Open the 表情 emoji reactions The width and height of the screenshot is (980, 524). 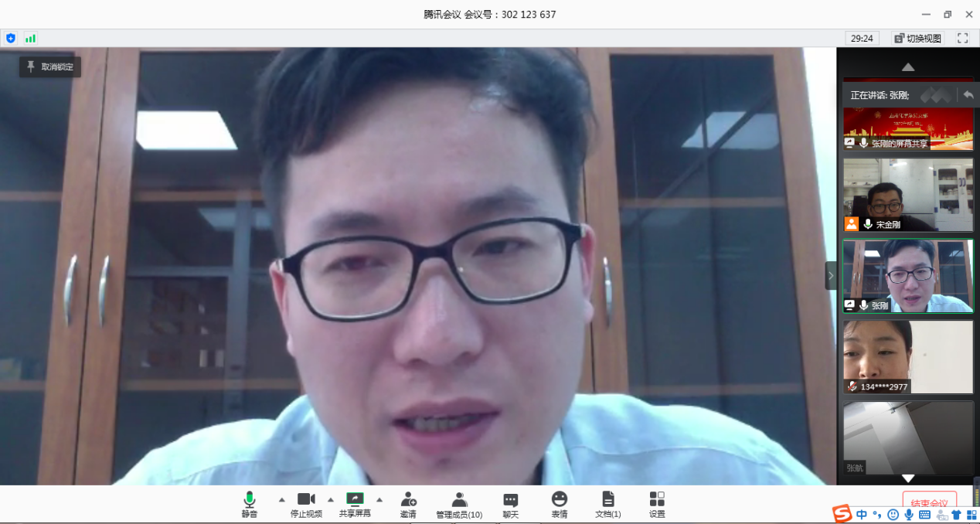[x=560, y=504]
